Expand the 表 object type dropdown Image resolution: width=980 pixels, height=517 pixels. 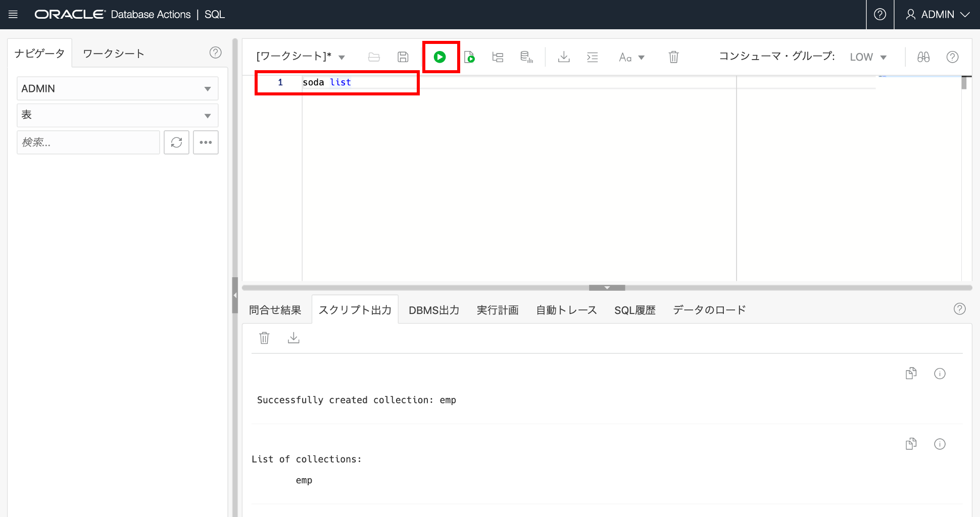[117, 115]
